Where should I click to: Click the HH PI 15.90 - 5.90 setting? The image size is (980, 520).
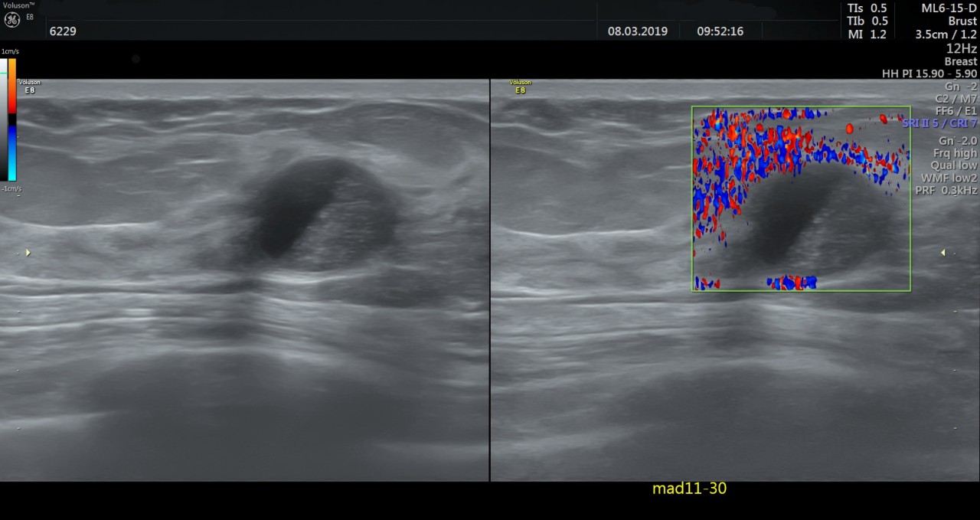click(929, 74)
